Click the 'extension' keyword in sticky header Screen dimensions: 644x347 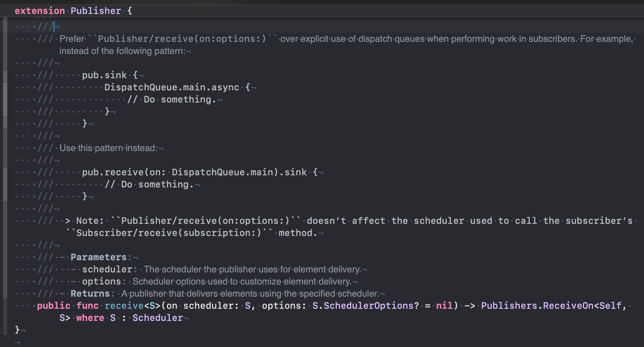[40, 11]
